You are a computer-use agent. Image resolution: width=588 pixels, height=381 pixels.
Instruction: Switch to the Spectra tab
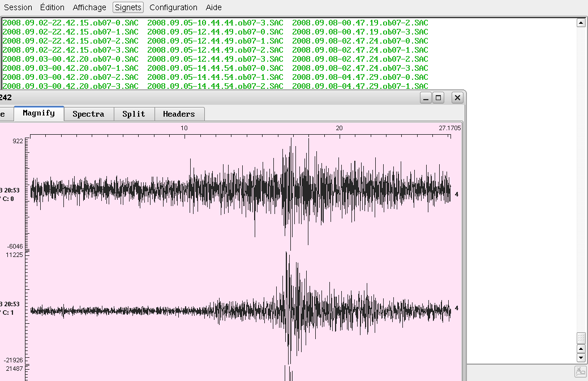pos(88,114)
